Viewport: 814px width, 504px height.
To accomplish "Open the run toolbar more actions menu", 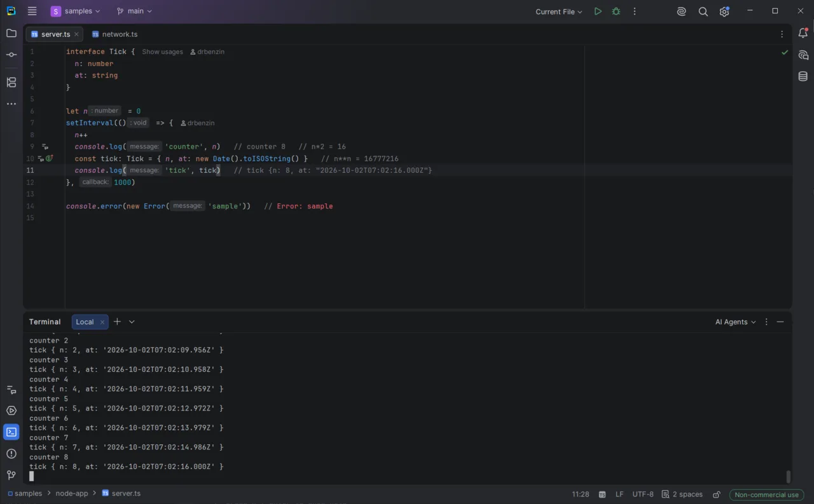I will pyautogui.click(x=634, y=11).
